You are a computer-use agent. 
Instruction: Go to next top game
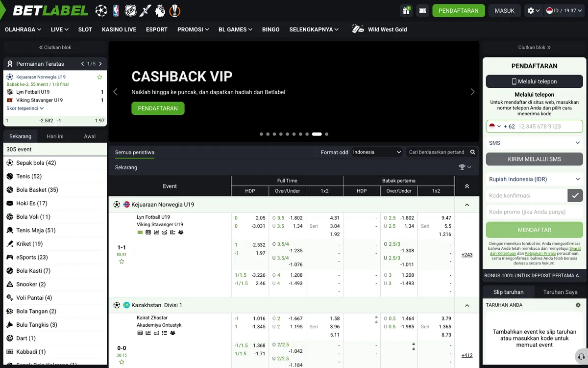tap(100, 64)
